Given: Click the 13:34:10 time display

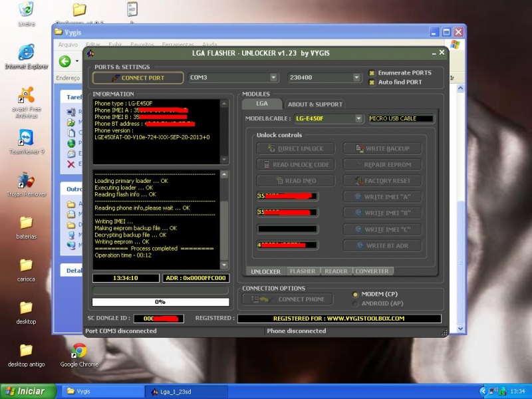Looking at the screenshot, I should (x=126, y=278).
